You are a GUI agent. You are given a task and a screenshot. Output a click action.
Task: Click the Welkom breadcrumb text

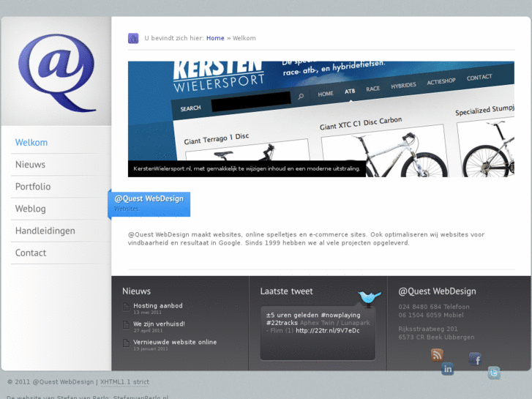[x=244, y=38]
